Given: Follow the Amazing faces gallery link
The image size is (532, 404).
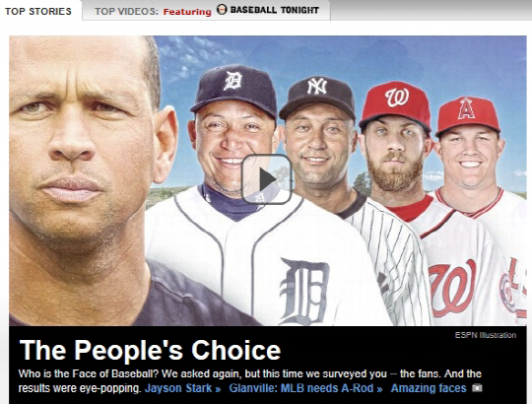Looking at the screenshot, I should coord(429,388).
